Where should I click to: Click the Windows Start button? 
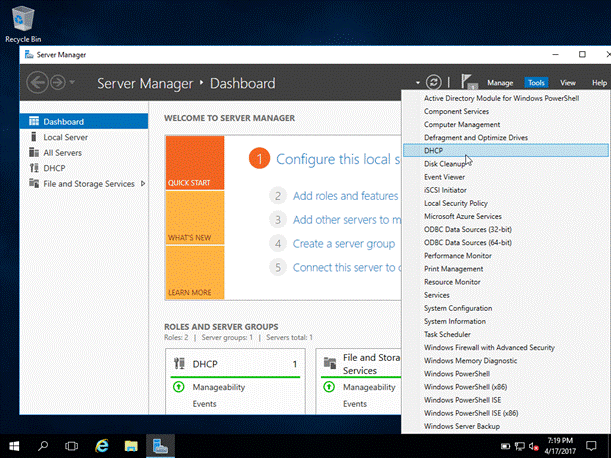pos(15,443)
